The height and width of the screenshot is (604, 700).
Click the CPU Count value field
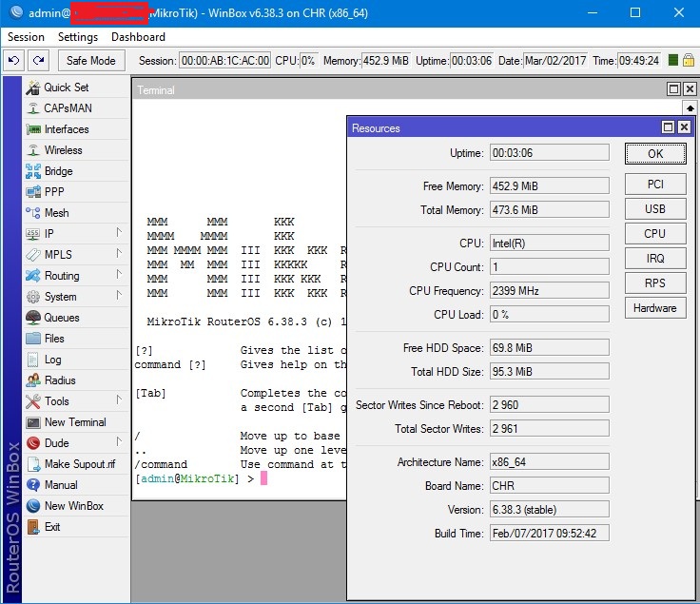(550, 267)
